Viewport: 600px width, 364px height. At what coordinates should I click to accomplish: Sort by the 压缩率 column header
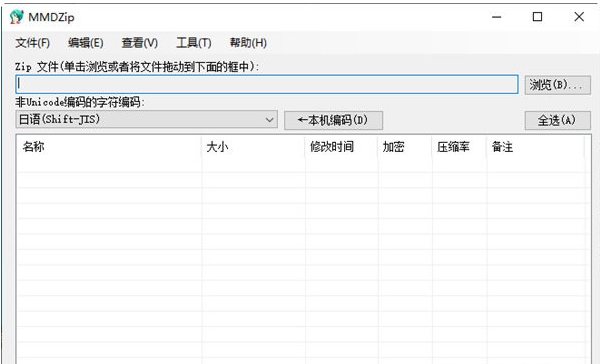click(x=459, y=147)
